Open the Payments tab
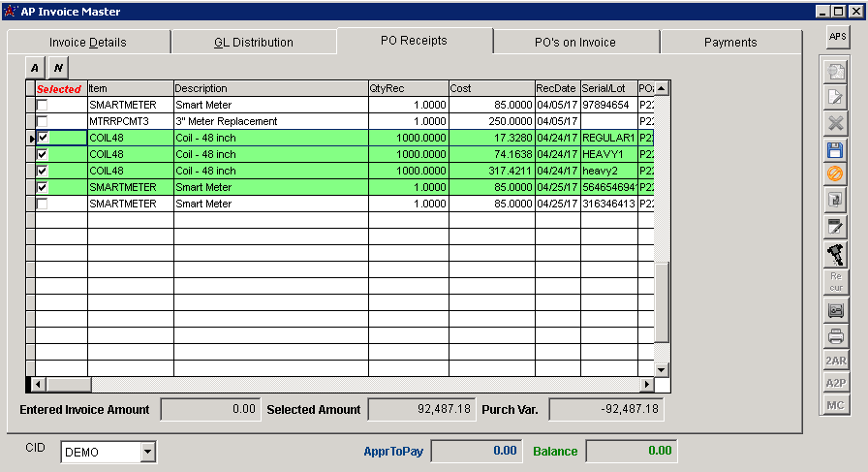 (x=729, y=42)
